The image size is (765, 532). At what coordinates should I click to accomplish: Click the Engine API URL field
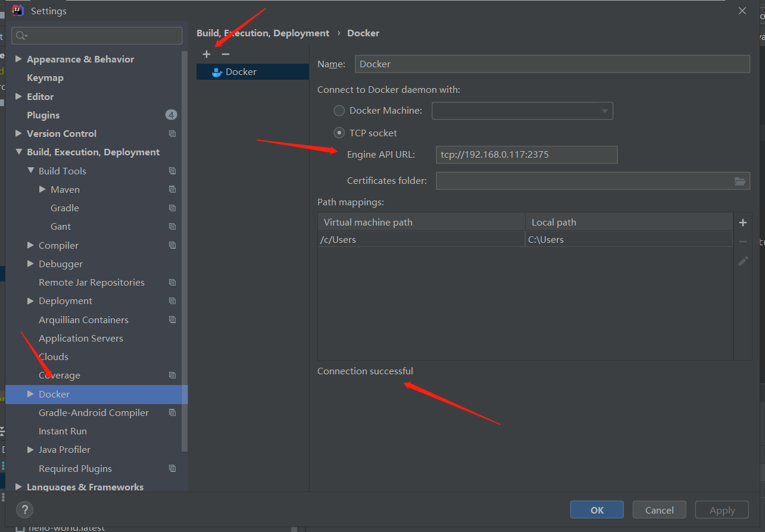coord(527,155)
